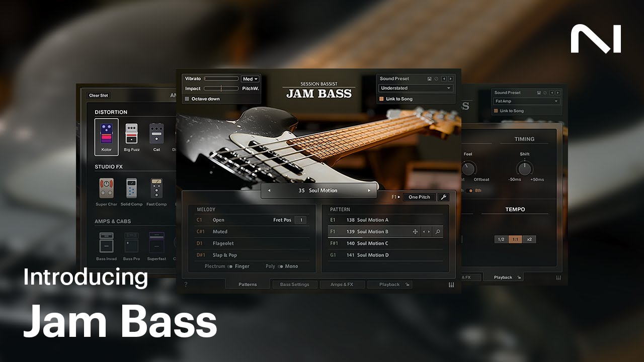Choose the Solid Comp studio effect
This screenshot has width=644, height=362.
coord(131,192)
